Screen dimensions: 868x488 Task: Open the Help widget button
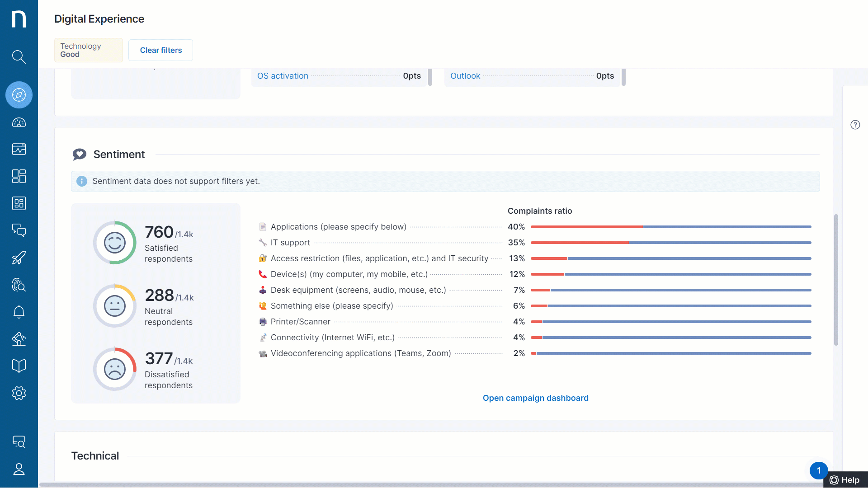click(844, 480)
